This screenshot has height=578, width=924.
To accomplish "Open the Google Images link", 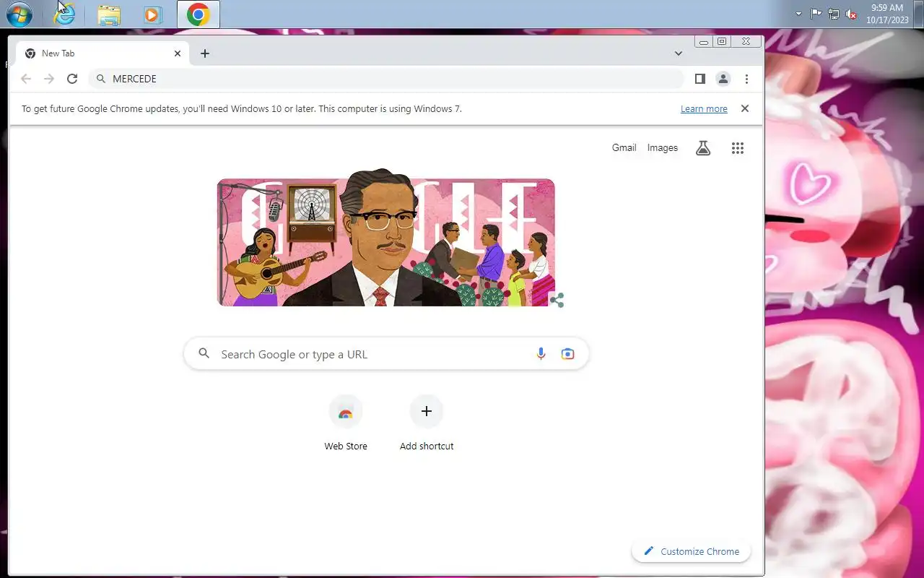I will click(662, 147).
